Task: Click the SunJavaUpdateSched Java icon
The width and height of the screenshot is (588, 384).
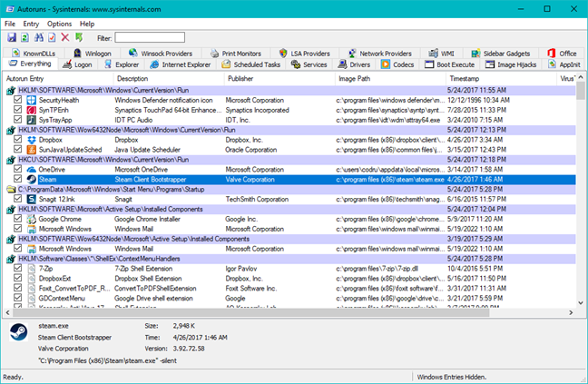Action: pos(32,150)
